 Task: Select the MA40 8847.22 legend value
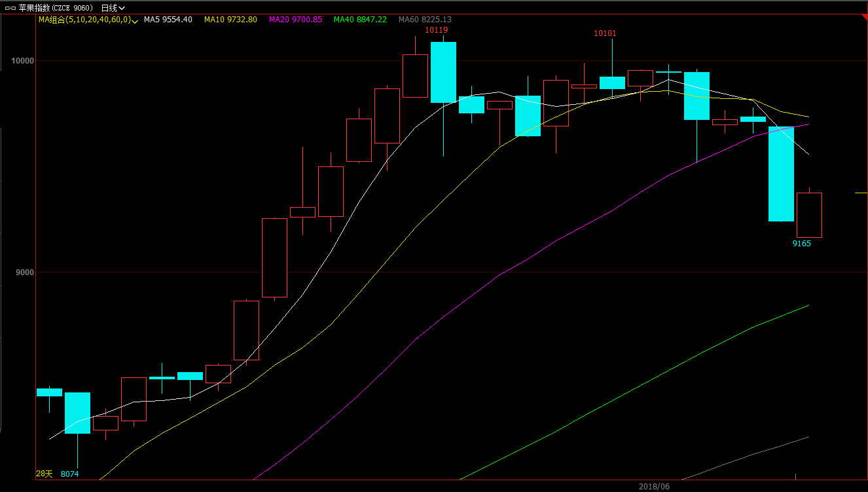(x=360, y=20)
